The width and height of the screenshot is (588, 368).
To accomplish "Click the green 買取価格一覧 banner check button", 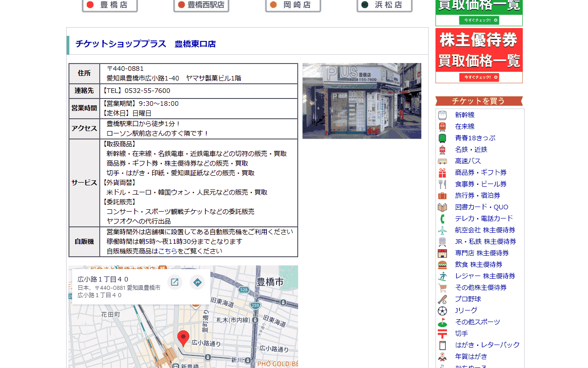I will coord(479,20).
